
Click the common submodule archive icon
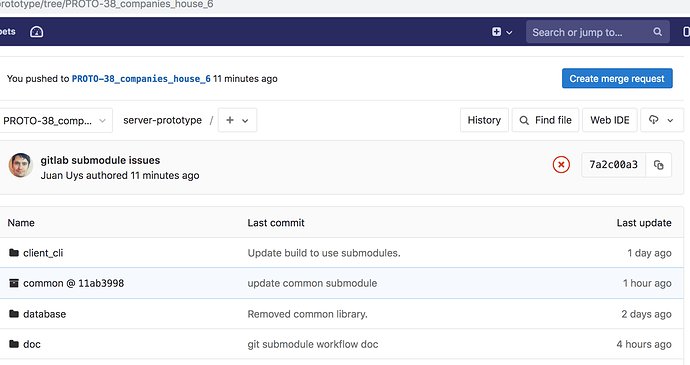(14, 283)
